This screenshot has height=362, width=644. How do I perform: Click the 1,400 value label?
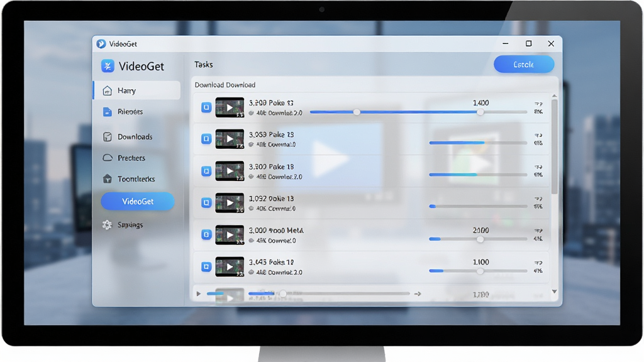480,102
